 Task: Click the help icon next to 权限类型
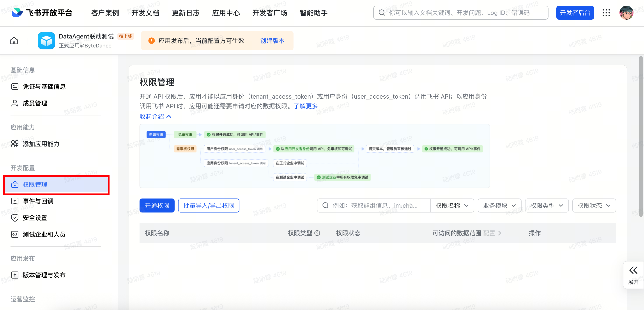pyautogui.click(x=317, y=233)
